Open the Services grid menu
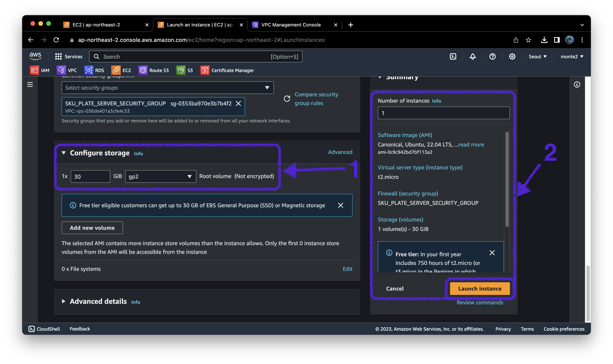The image size is (613, 364). pyautogui.click(x=69, y=57)
